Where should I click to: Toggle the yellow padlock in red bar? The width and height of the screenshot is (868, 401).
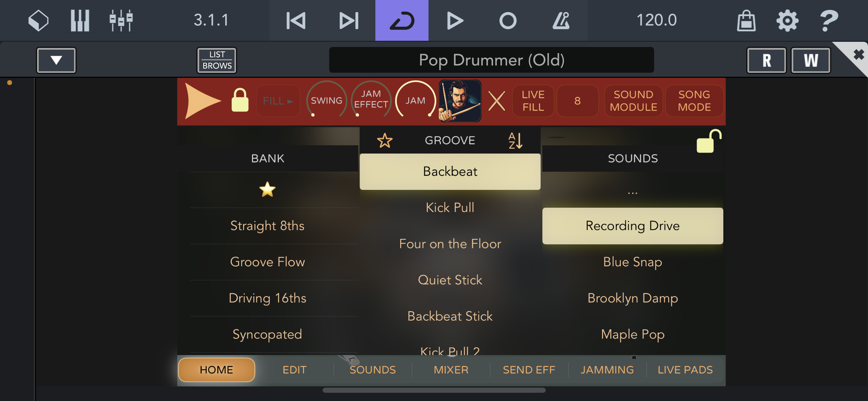pyautogui.click(x=240, y=100)
